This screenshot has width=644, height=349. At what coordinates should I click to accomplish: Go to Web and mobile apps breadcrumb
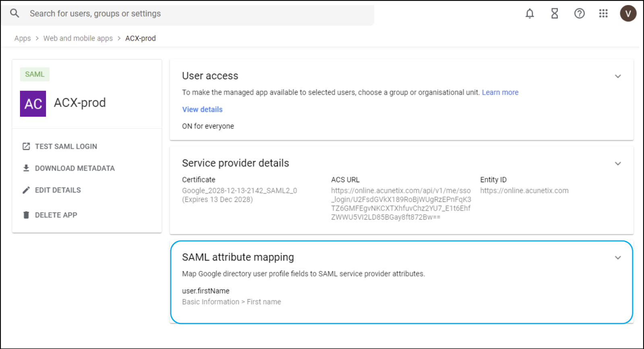78,38
